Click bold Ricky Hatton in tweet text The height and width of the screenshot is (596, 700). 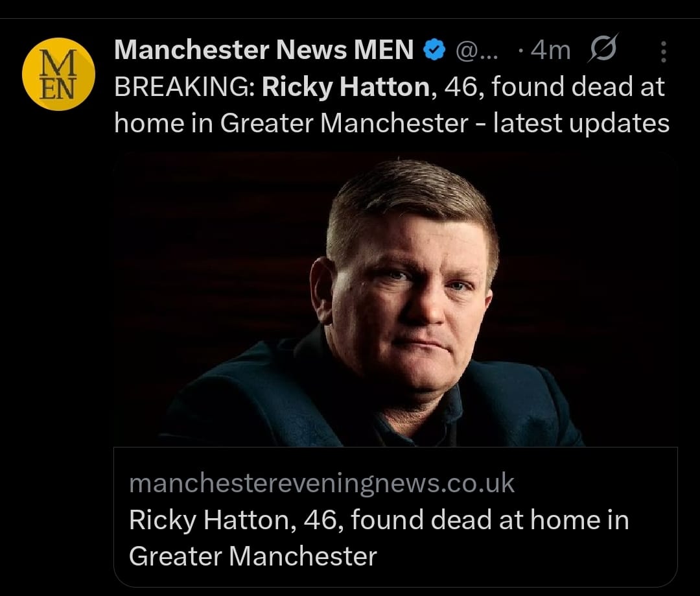[347, 87]
